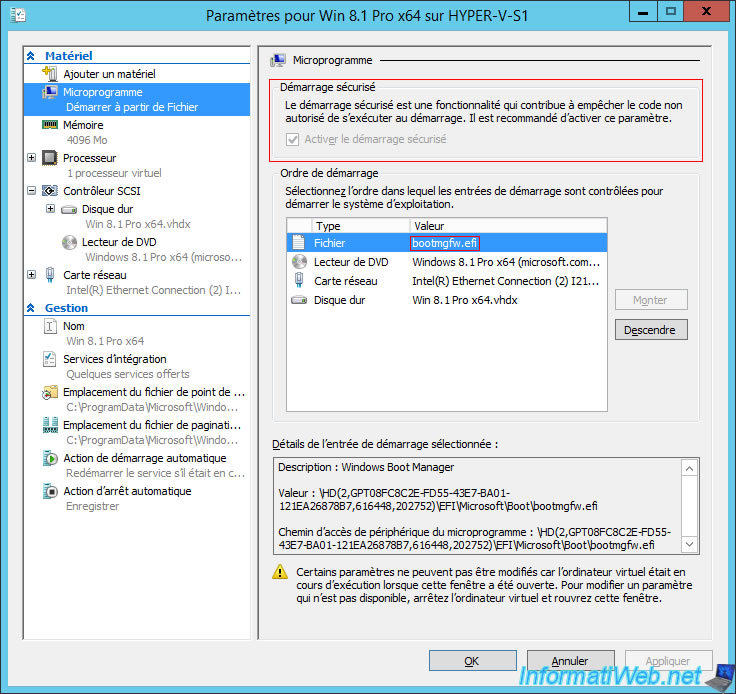
Task: Minimize the Paramètres window
Action: (x=643, y=11)
